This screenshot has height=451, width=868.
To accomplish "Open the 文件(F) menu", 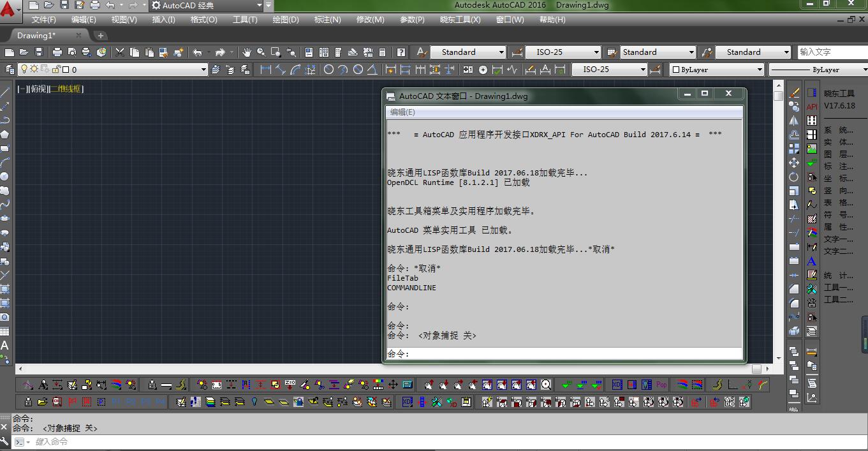I will tap(44, 20).
